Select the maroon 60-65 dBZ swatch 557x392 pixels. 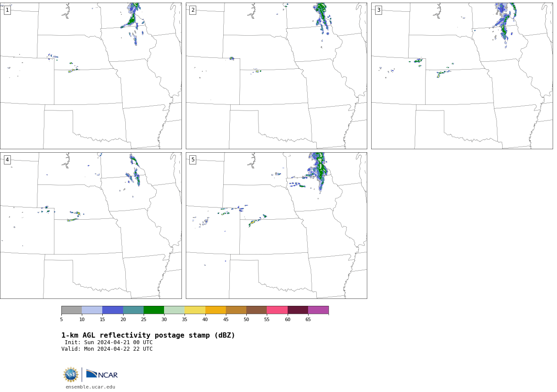tap(298, 310)
